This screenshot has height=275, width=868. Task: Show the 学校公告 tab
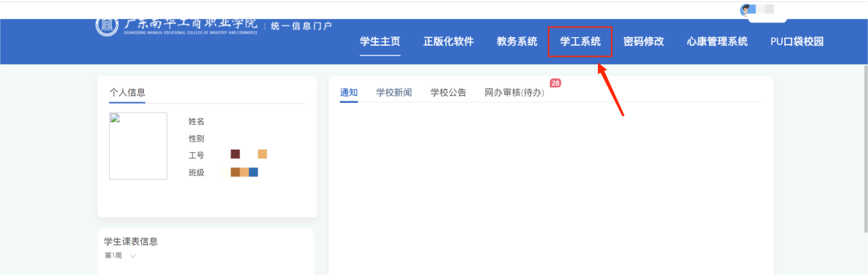[448, 93]
